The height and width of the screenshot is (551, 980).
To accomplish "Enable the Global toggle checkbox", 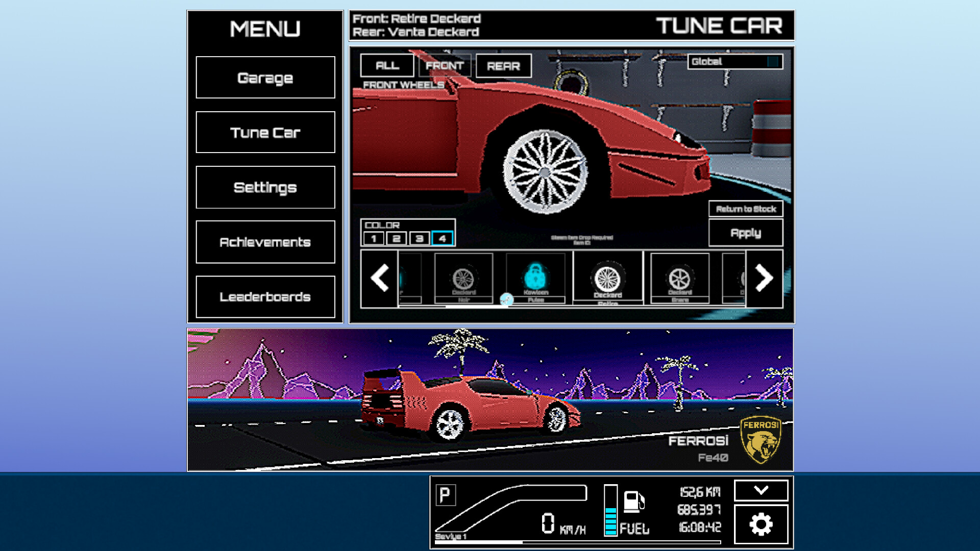I will pyautogui.click(x=774, y=61).
